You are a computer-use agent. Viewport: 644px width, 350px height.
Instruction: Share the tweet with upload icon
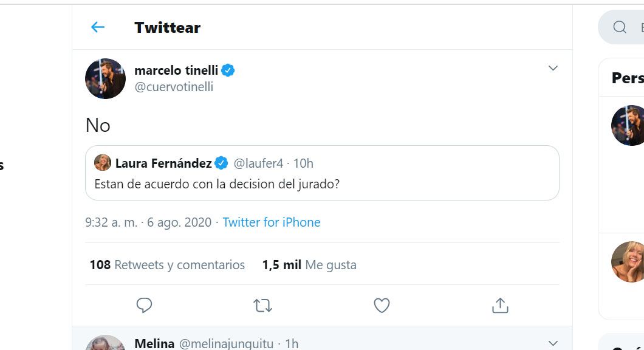click(500, 305)
